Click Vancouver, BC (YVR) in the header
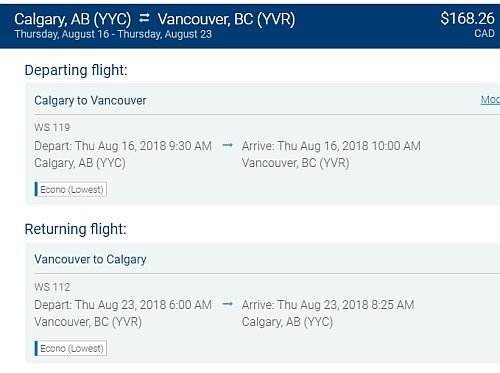500x373 pixels. (226, 19)
